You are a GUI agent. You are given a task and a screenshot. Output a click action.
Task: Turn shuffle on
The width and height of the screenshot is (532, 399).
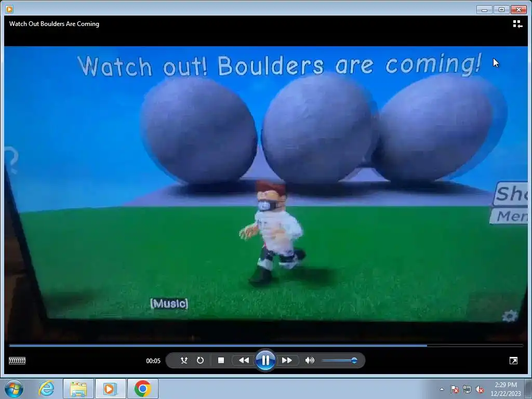pyautogui.click(x=184, y=361)
